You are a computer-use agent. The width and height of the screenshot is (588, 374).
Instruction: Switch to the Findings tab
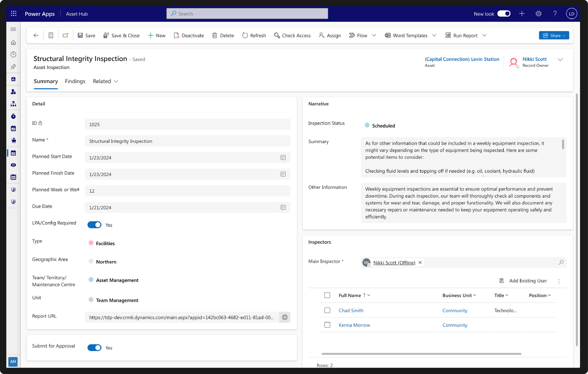75,81
